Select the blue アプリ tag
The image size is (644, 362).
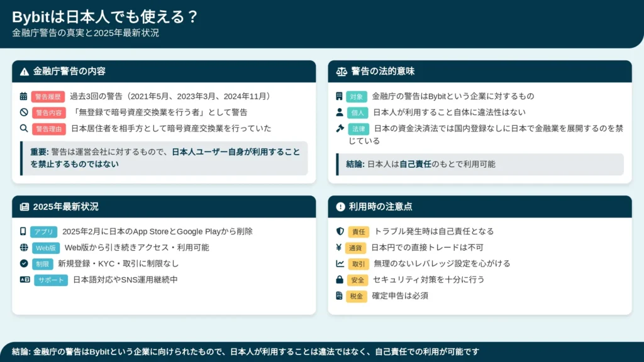43,232
